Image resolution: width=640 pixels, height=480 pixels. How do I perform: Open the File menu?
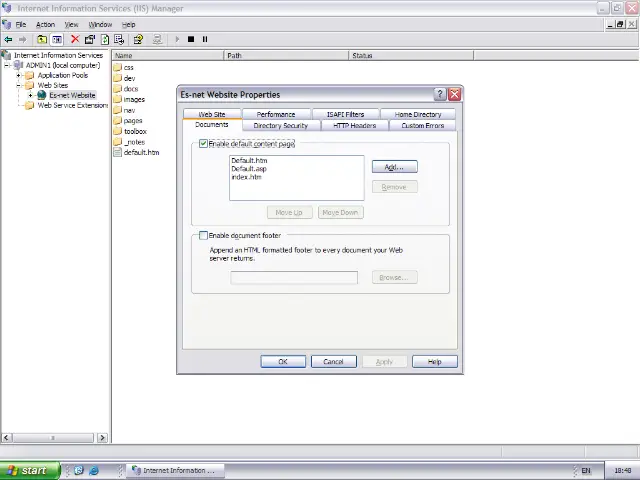pyautogui.click(x=21, y=24)
